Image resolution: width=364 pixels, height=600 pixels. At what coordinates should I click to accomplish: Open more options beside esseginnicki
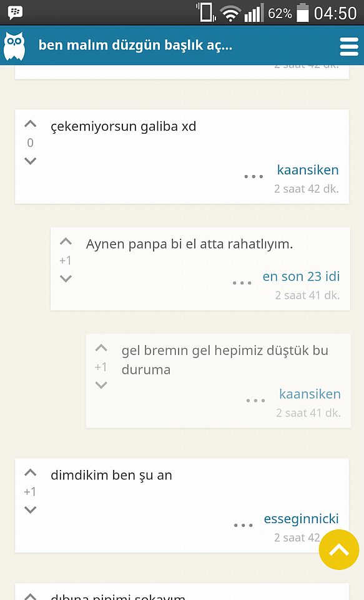pos(243,526)
